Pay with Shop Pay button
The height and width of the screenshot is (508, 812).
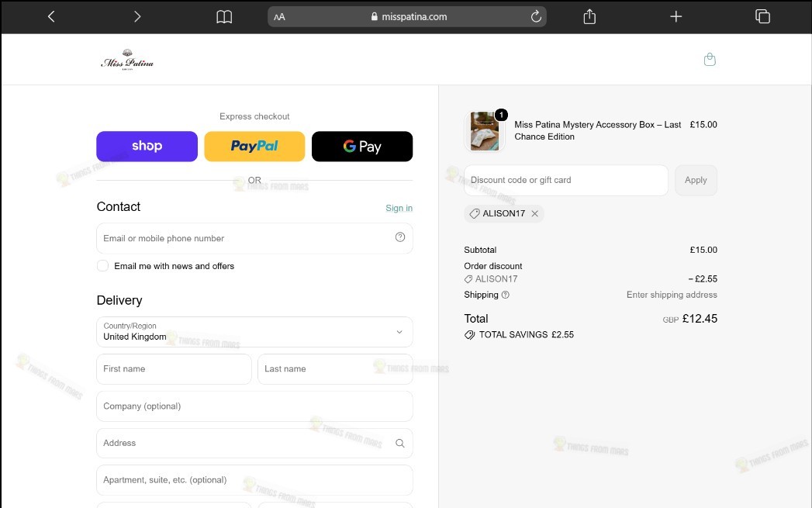147,147
